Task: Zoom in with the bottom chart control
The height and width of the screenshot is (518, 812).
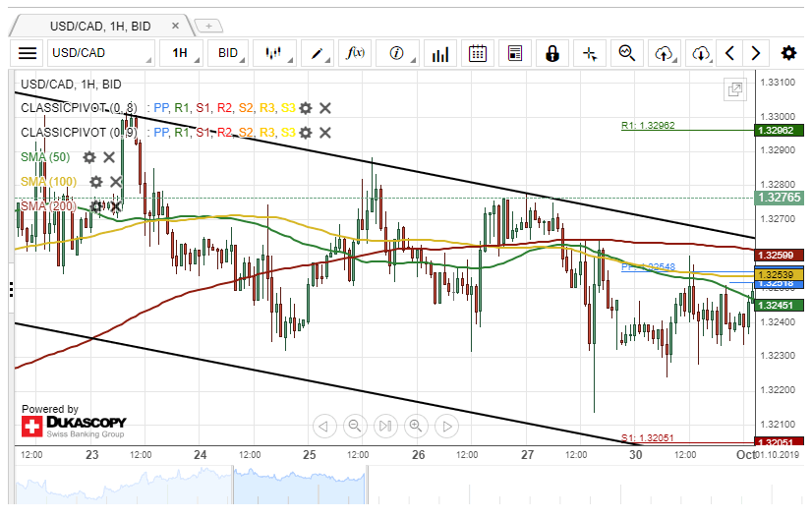Action: pos(416,426)
